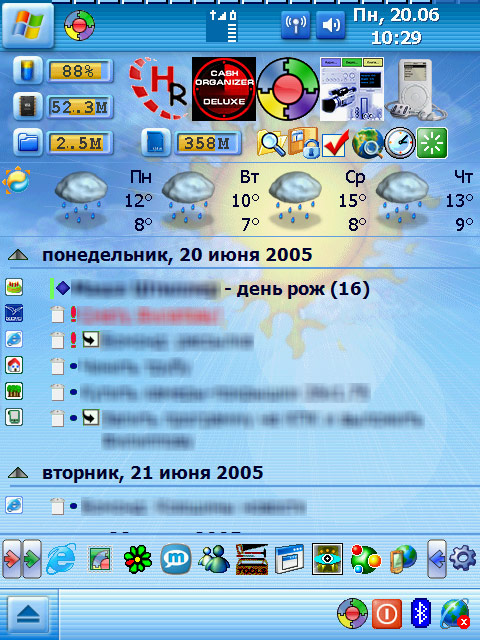This screenshot has height=640, width=480.
Task: Click the 88% battery level indicator
Action: click(x=79, y=71)
